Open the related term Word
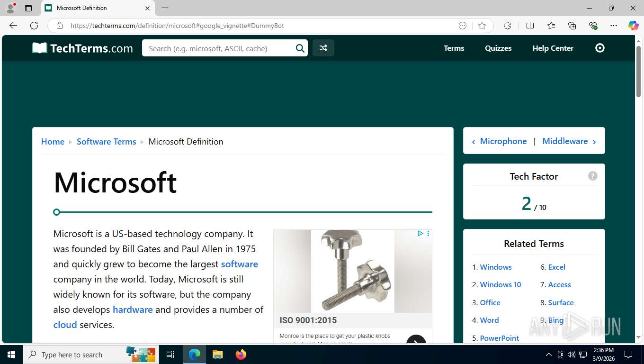This screenshot has height=364, width=644. tap(489, 320)
